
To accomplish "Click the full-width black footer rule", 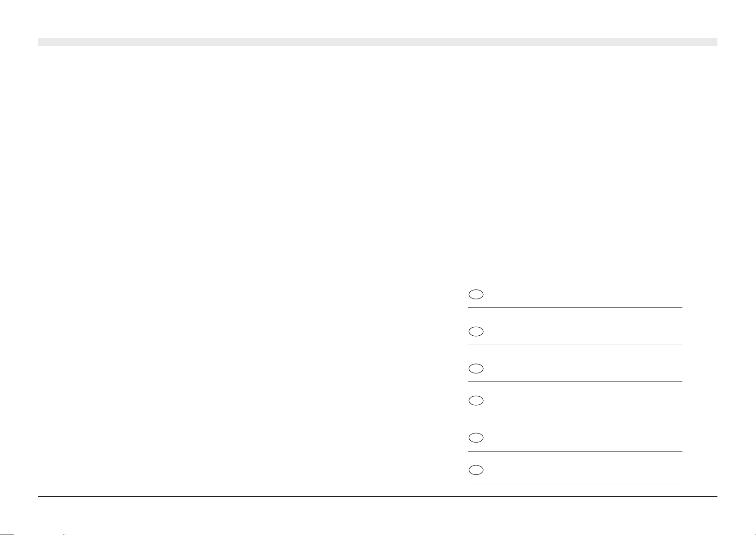I will coord(378,496).
